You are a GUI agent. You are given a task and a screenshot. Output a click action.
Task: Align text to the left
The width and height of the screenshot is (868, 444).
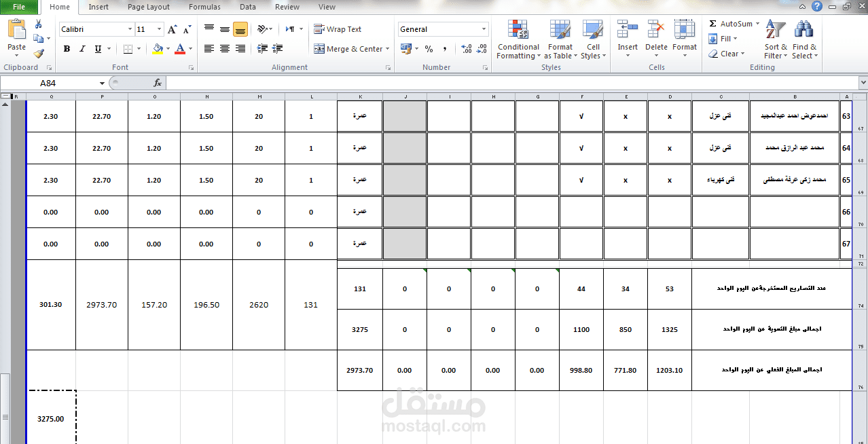click(x=209, y=49)
